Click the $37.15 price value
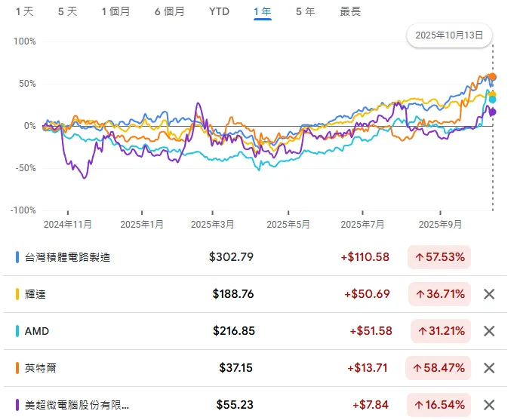This screenshot has height=420, width=514. tap(236, 368)
